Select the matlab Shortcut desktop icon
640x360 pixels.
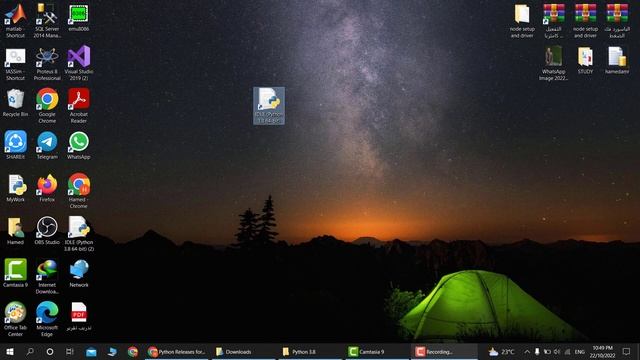click(16, 21)
